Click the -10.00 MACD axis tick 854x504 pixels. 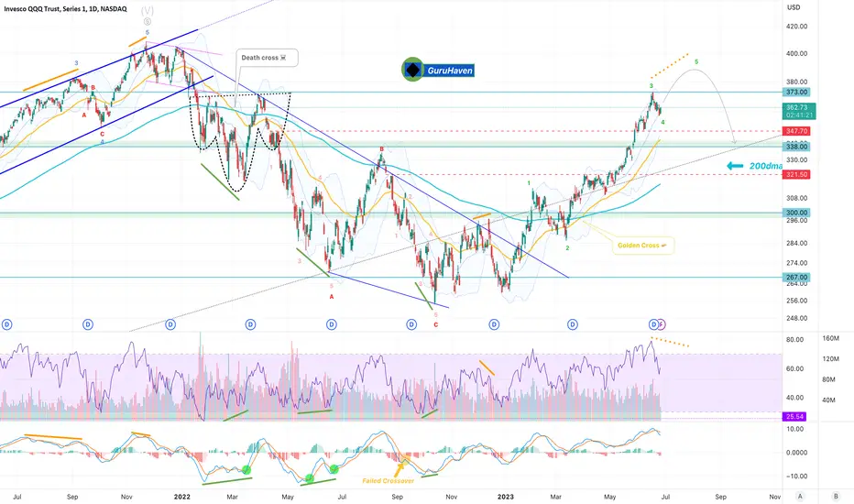(795, 477)
